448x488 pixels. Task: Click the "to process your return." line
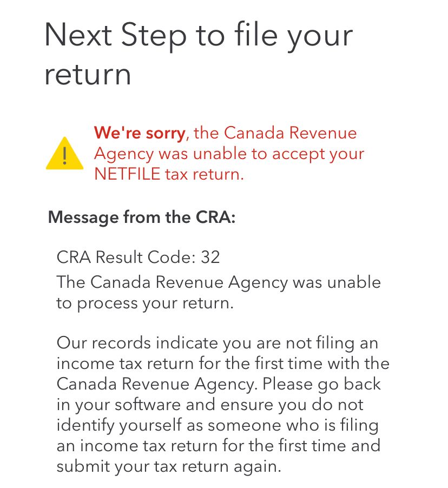click(145, 303)
